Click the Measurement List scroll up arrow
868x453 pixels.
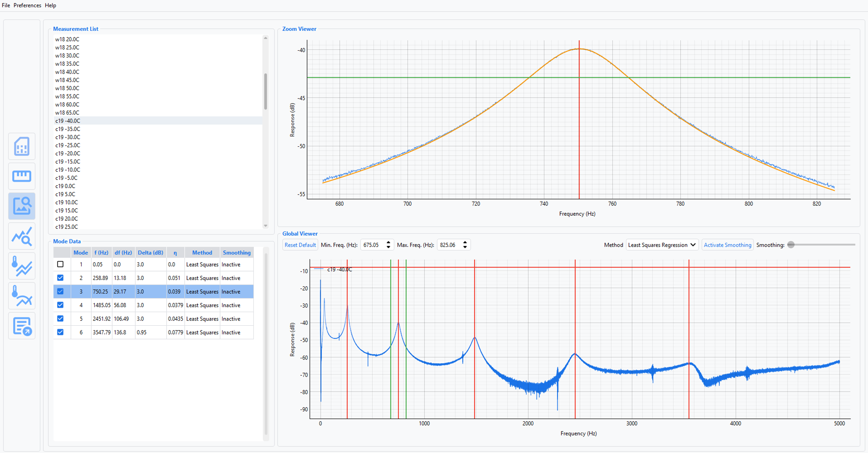click(x=266, y=38)
